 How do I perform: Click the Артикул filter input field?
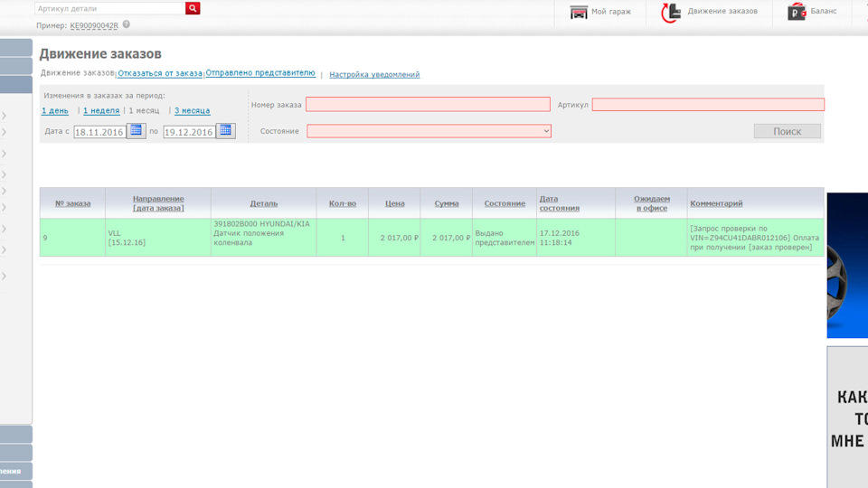click(708, 104)
